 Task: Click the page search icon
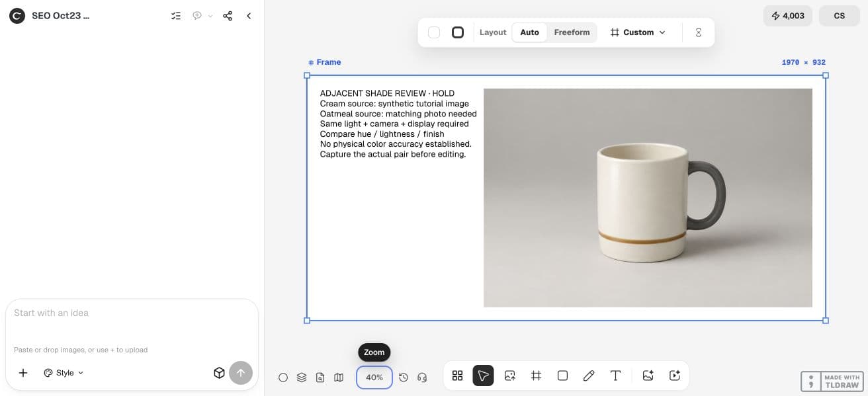320,377
